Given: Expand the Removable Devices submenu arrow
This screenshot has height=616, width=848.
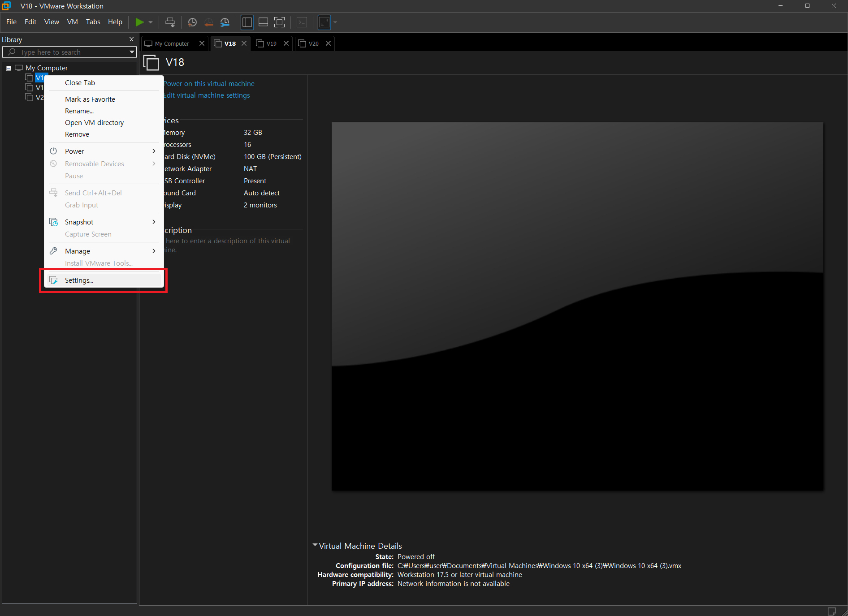Looking at the screenshot, I should pyautogui.click(x=154, y=164).
